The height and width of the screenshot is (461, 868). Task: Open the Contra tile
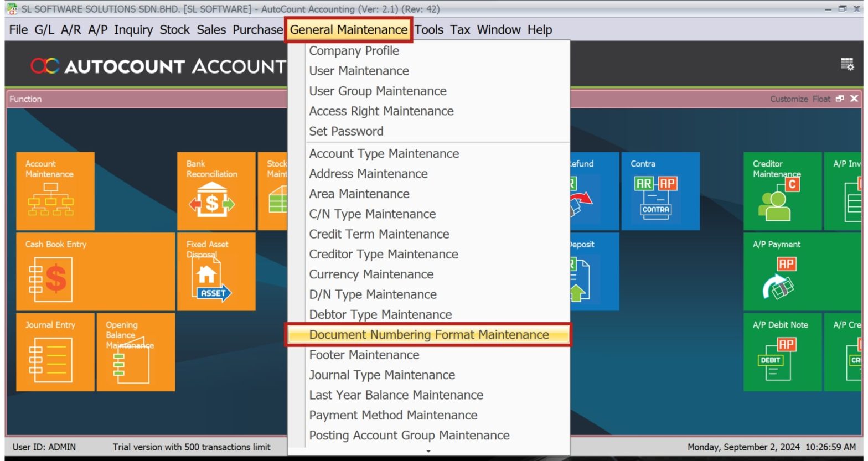pos(660,191)
